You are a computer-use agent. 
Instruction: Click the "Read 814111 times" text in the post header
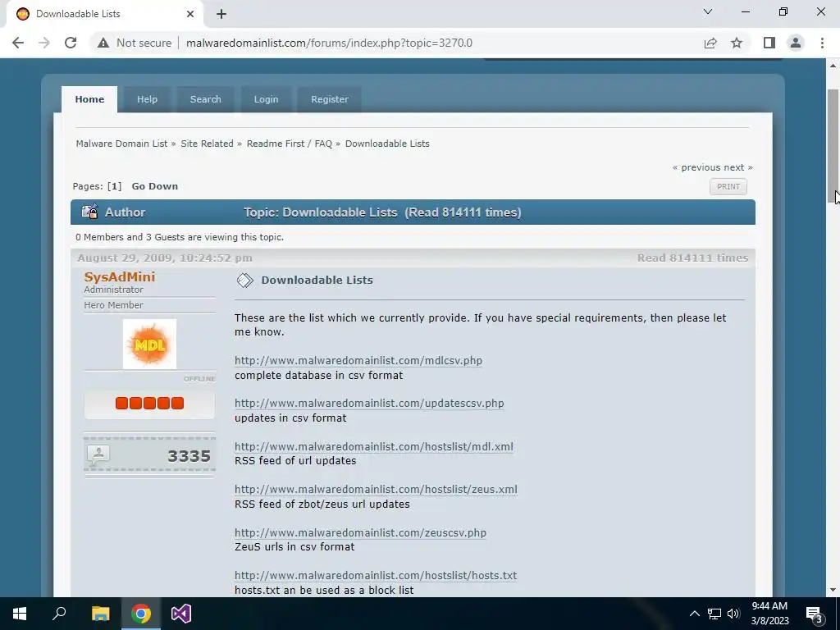click(692, 258)
